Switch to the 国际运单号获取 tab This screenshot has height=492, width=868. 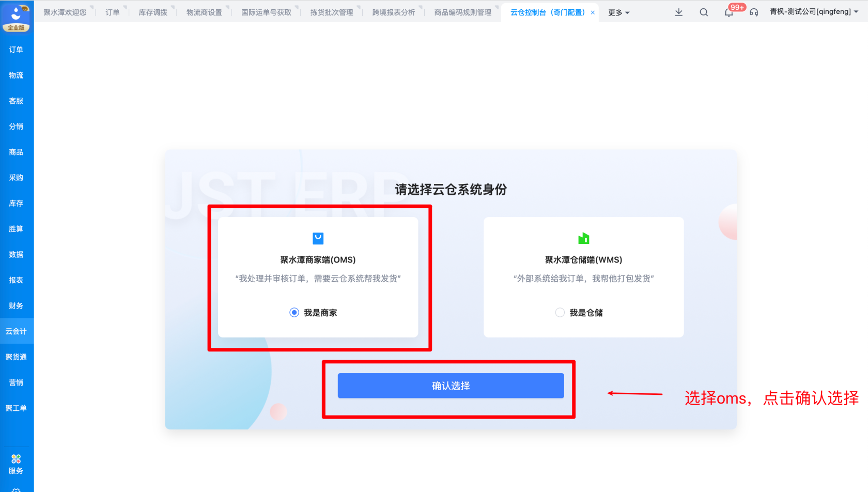tap(266, 12)
